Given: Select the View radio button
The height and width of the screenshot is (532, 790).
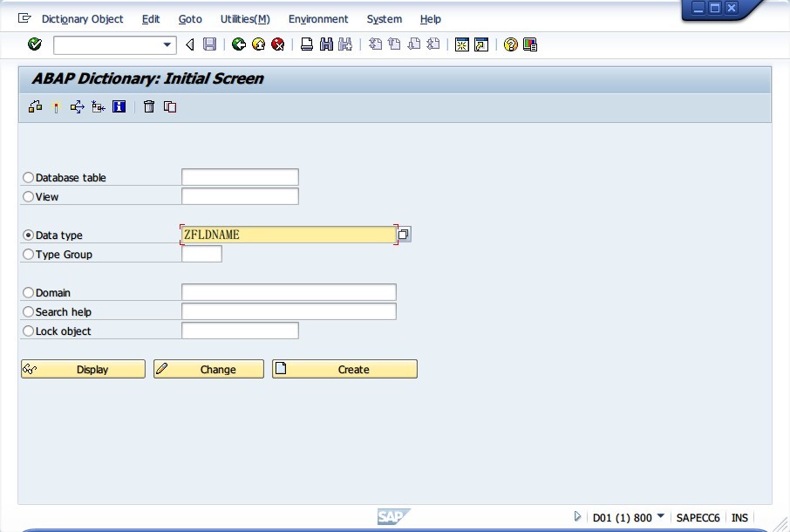Looking at the screenshot, I should [28, 196].
